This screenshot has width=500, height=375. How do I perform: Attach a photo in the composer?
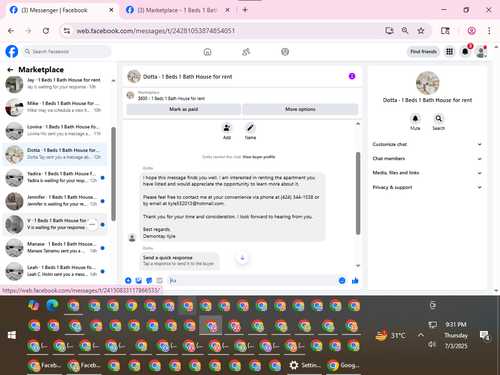[139, 281]
